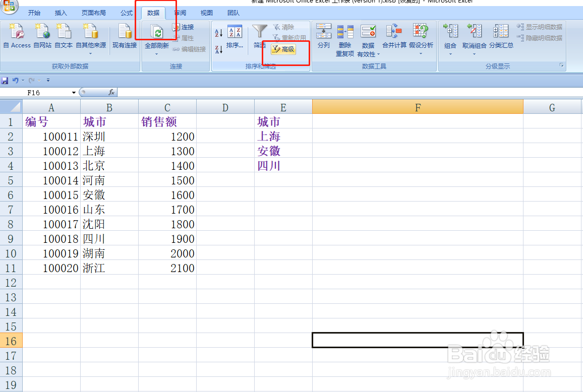The width and height of the screenshot is (583, 392).
Task: Open existing connections (现有连接)
Action: click(125, 36)
